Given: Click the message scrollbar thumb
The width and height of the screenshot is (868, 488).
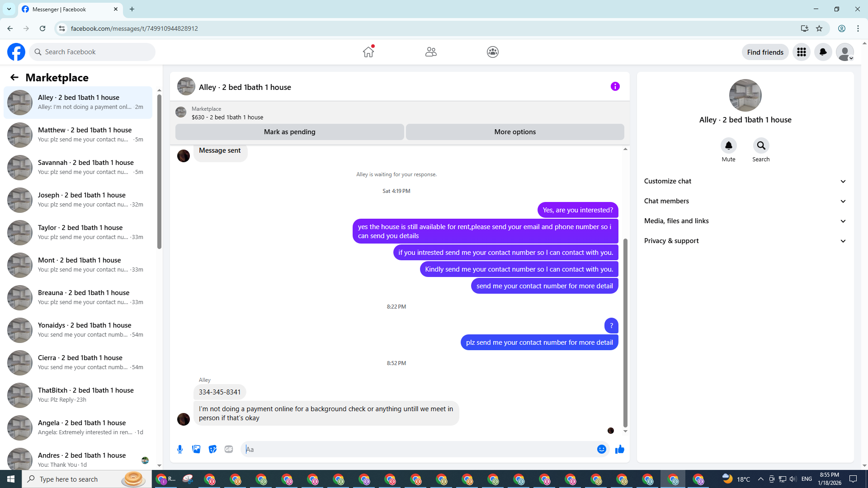Looking at the screenshot, I should (625, 332).
